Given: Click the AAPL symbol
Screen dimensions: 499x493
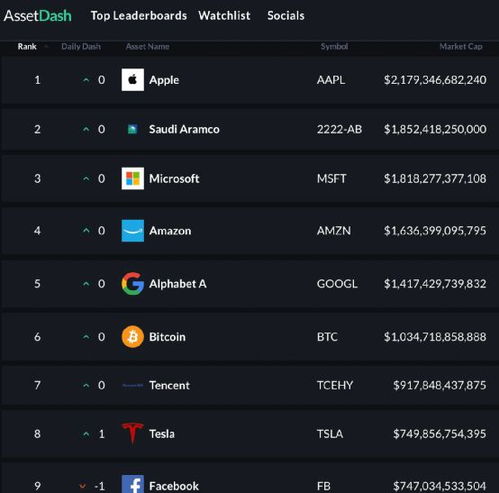Looking at the screenshot, I should [x=331, y=80].
